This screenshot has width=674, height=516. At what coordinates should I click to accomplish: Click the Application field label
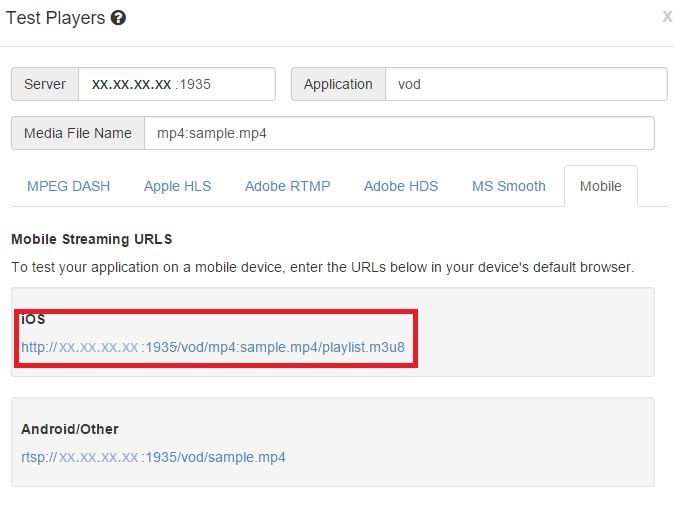pos(338,84)
